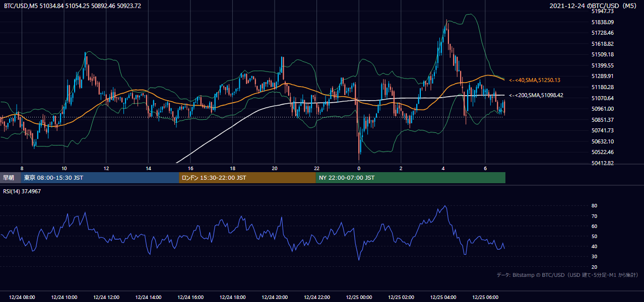
Task: Click bottom time label 12/25 02:00
Action: point(401,297)
